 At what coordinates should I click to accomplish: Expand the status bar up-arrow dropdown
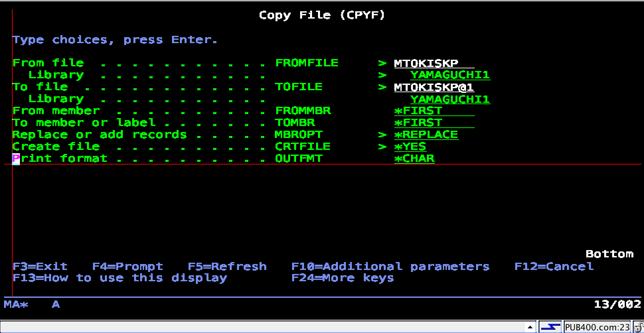click(530, 327)
